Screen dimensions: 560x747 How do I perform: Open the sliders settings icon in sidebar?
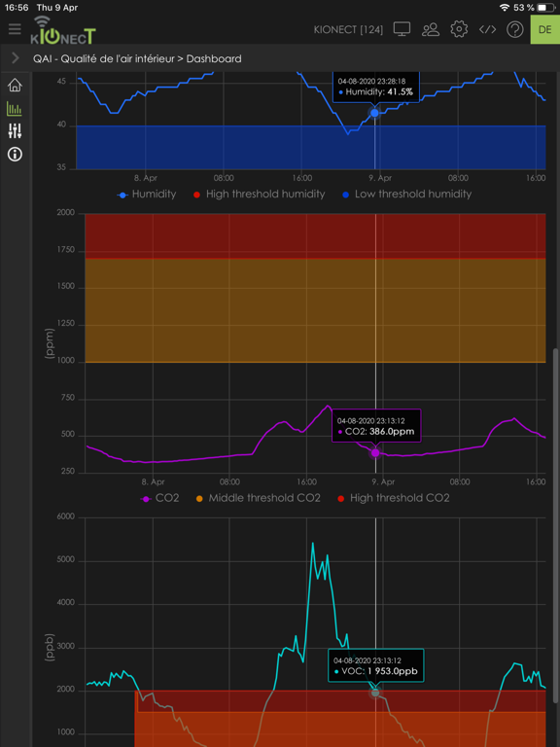[x=15, y=130]
